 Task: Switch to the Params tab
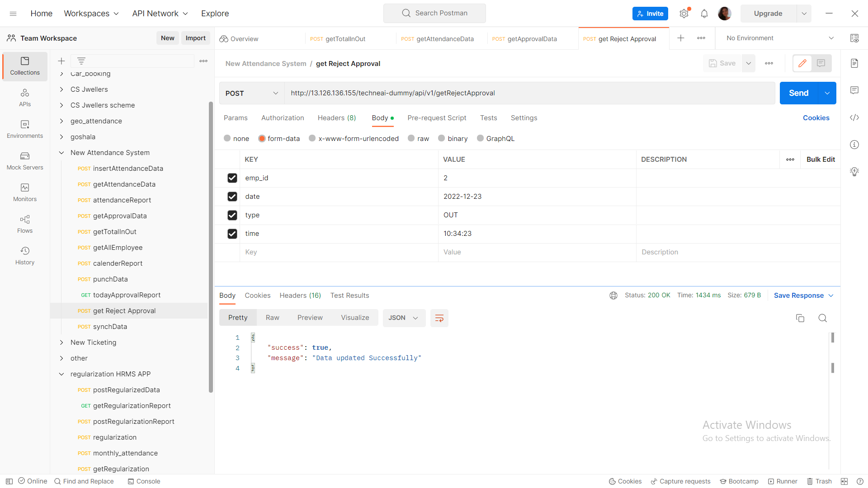click(x=236, y=118)
